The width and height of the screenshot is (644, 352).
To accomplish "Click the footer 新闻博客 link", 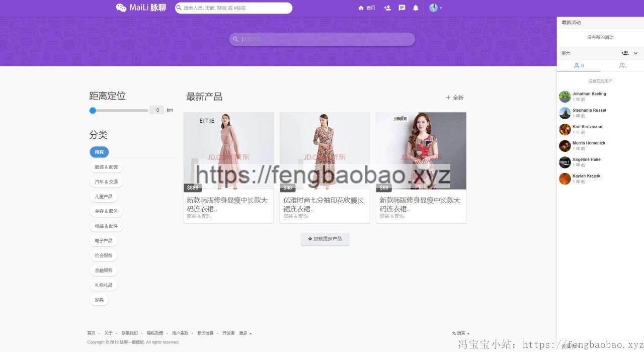I will pos(205,333).
